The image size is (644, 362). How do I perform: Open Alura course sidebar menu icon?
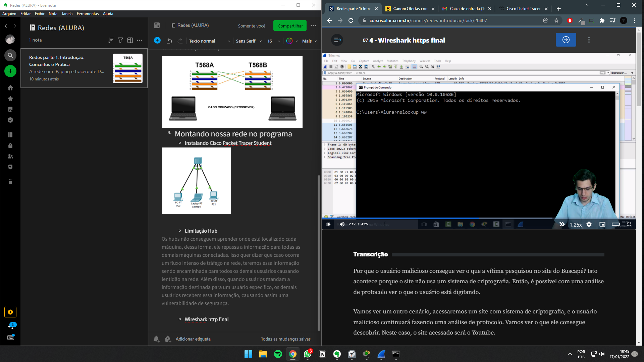337,40
